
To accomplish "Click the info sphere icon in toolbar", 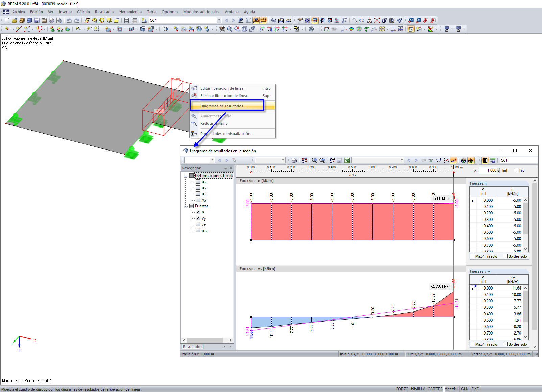I will pos(384,20).
